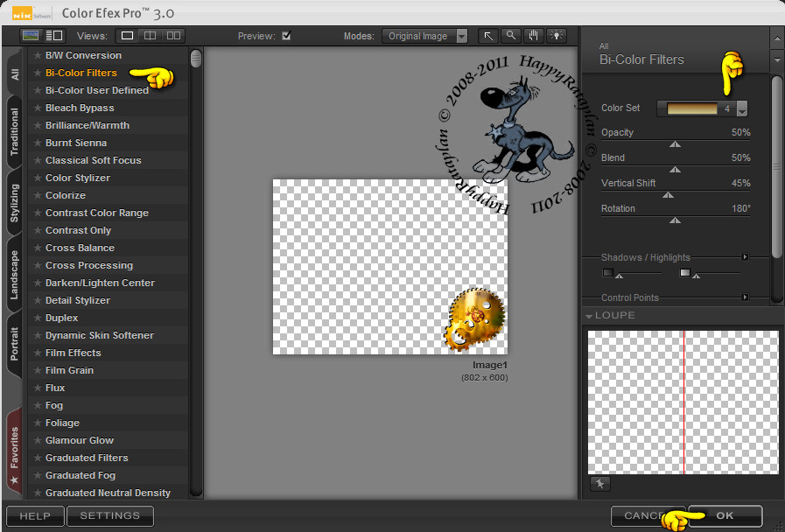Click the down arrow beside Bi-Color Filters title
This screenshot has width=785, height=532.
coord(777,60)
